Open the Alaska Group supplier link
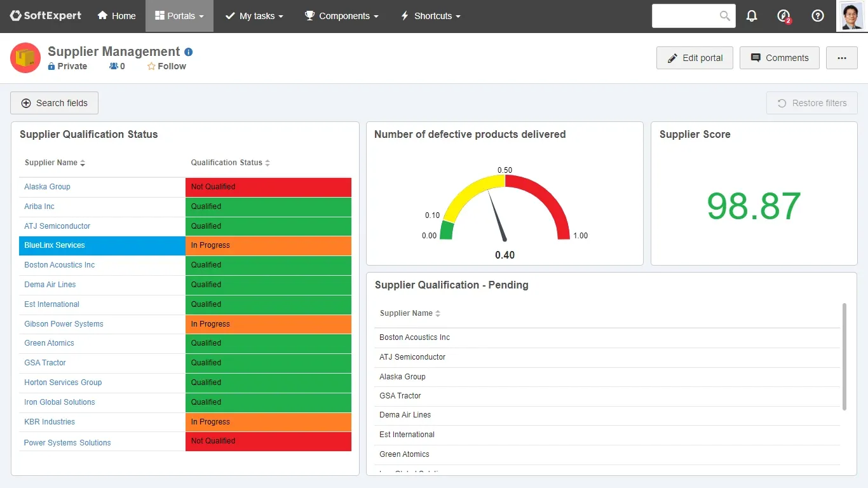Image resolution: width=868 pixels, height=488 pixels. click(47, 187)
